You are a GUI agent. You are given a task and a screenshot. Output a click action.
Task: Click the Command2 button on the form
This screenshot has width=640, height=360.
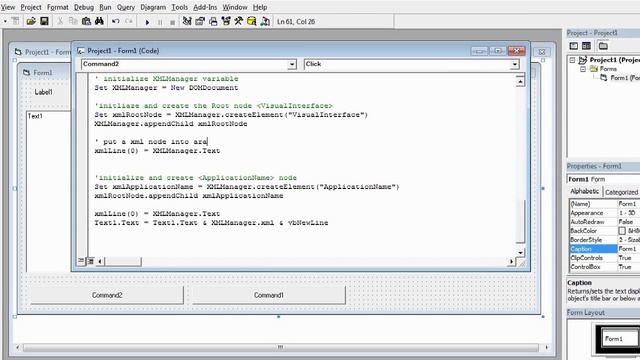click(107, 295)
